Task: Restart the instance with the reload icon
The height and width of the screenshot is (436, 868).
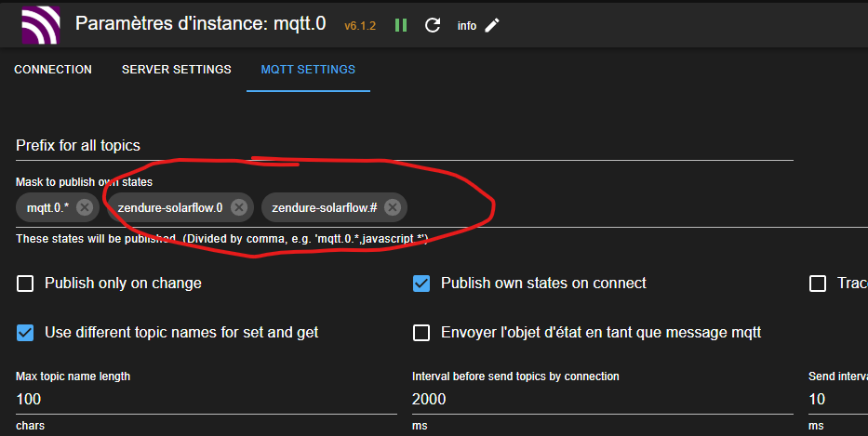Action: pos(433,25)
